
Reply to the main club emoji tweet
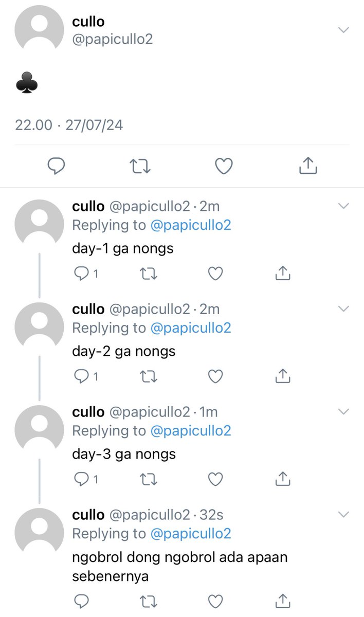pos(56,166)
